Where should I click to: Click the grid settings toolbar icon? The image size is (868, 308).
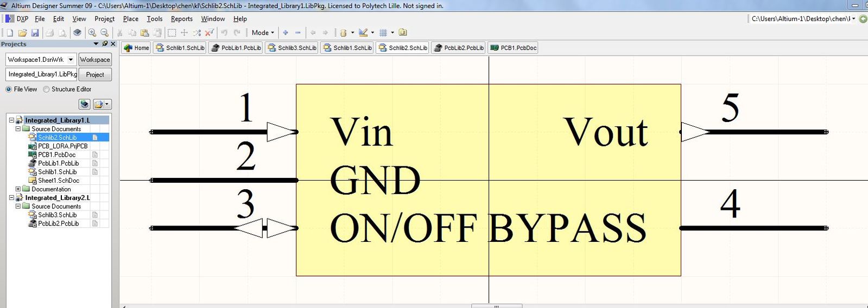383,33
